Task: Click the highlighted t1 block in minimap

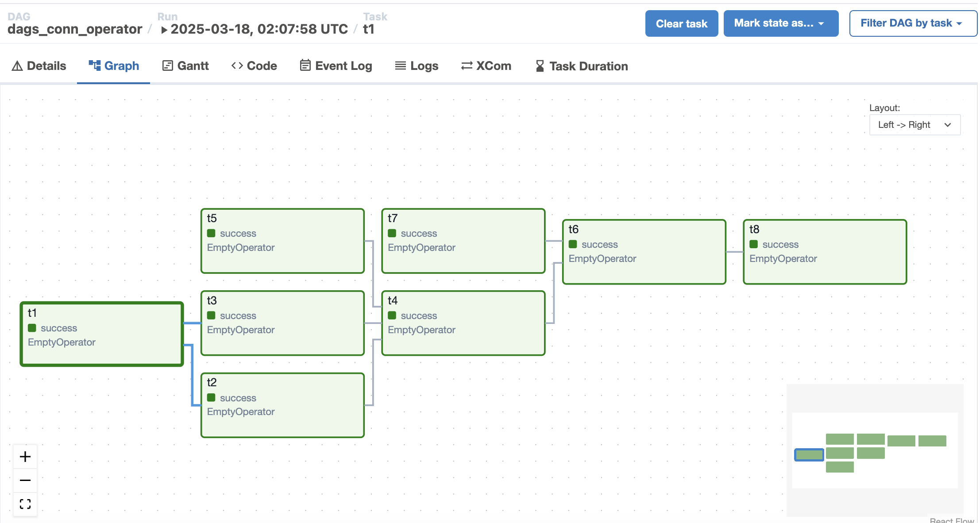Action: [x=809, y=454]
